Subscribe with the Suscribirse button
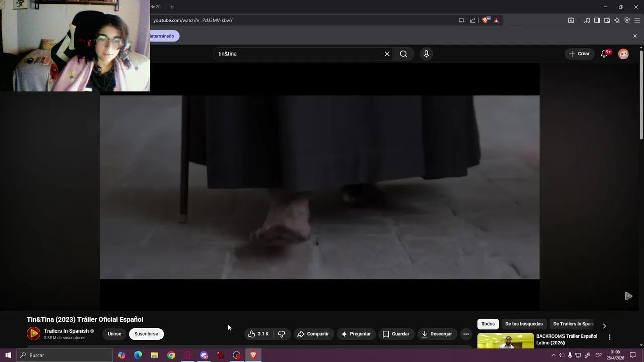The image size is (644, 362). tap(146, 334)
